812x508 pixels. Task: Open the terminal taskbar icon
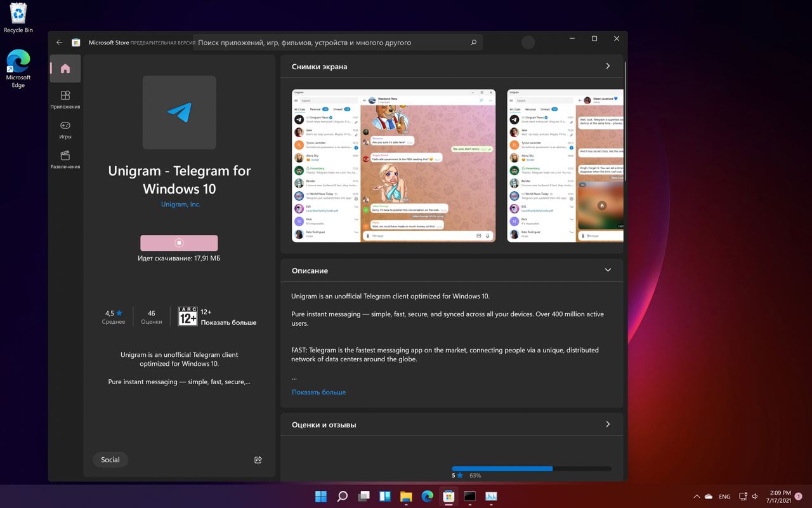[x=470, y=496]
